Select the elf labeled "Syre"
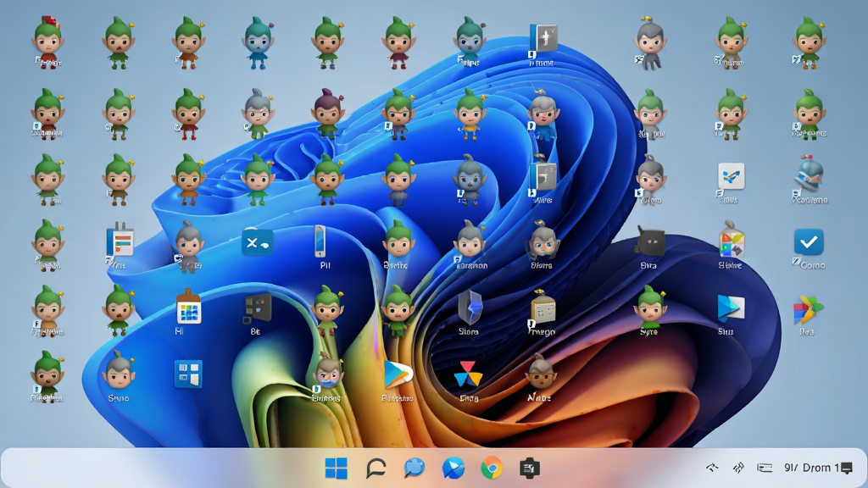 pos(650,306)
